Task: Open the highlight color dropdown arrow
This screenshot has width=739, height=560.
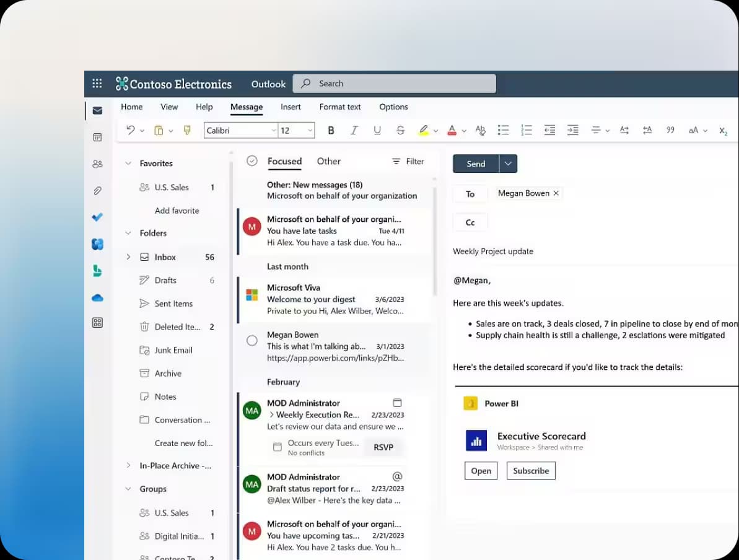Action: [x=435, y=131]
